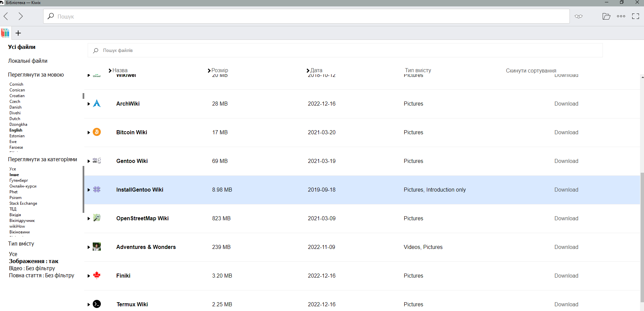Select the library books tab icon
The width and height of the screenshot is (644, 311).
pos(5,33)
